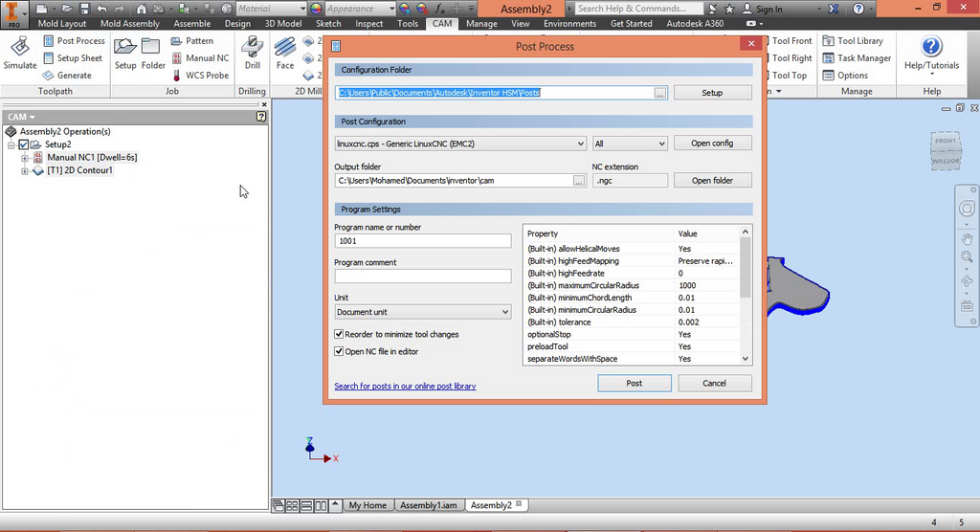Viewport: 980px width, 532px height.
Task: Select the WCS Probe tool
Action: coord(200,75)
